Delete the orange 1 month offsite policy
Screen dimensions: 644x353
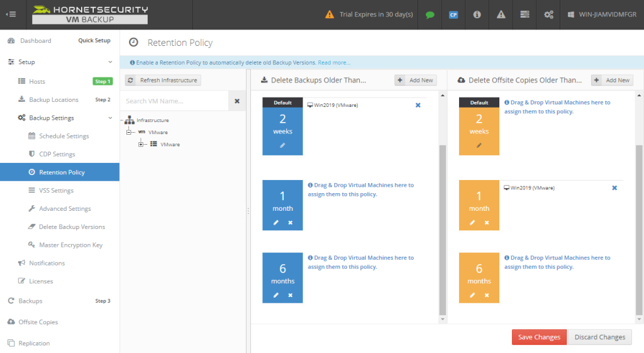point(487,222)
